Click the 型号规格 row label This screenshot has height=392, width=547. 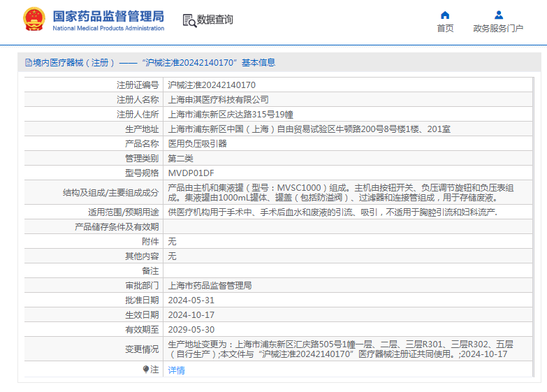(142, 173)
